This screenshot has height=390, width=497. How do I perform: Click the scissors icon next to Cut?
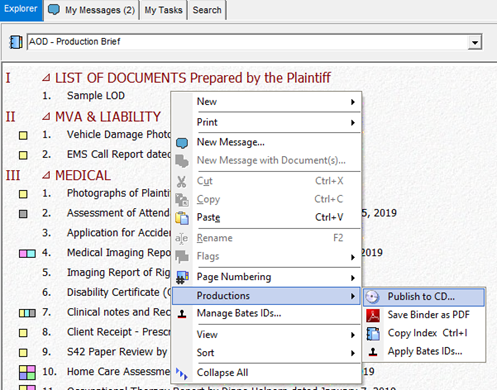tap(181, 181)
